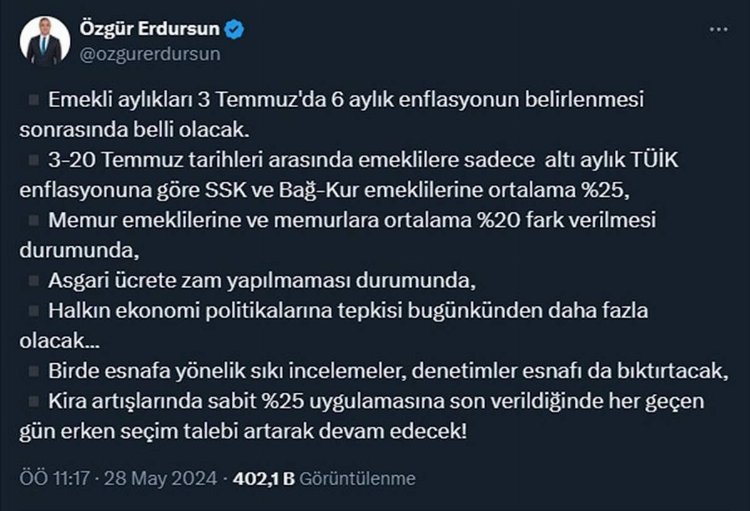Open Özgür Erdursun's profile picture
The image size is (750, 511).
coord(45,41)
